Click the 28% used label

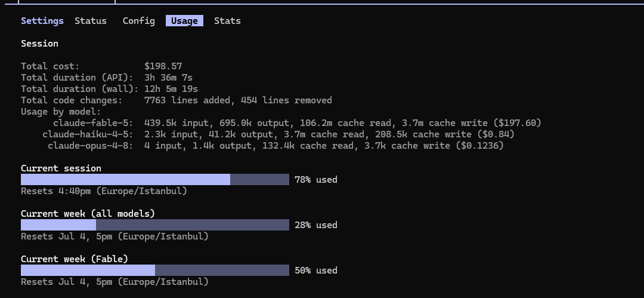coord(316,225)
